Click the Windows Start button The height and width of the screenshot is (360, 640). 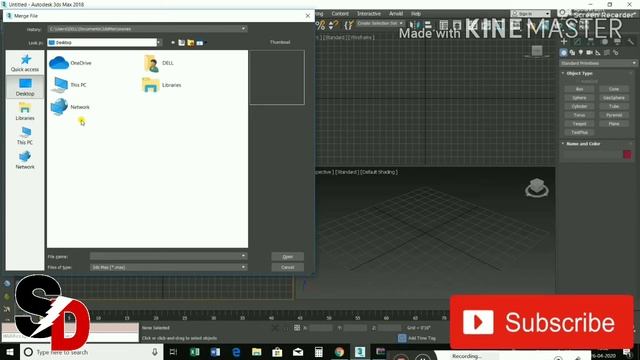click(x=10, y=352)
